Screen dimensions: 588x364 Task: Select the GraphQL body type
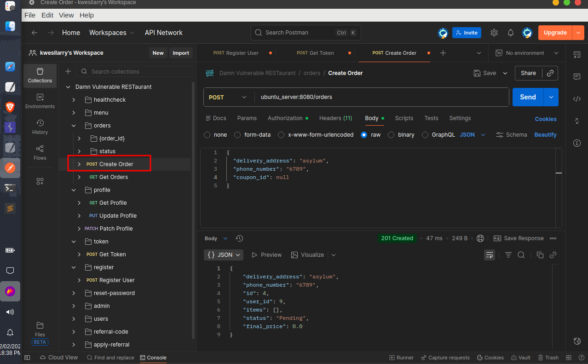click(426, 135)
